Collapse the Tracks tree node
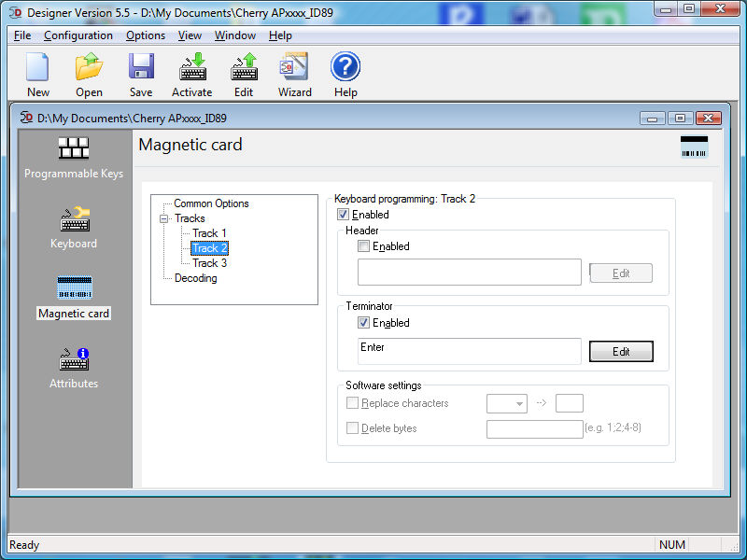This screenshot has width=747, height=560. 164,218
